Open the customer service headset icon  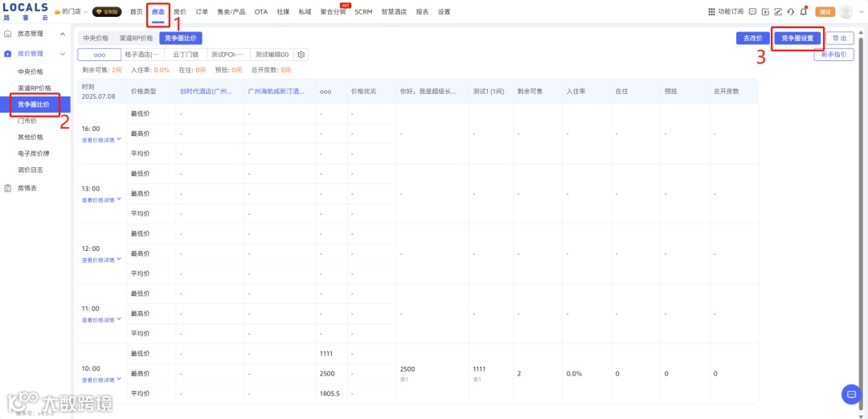[x=791, y=11]
